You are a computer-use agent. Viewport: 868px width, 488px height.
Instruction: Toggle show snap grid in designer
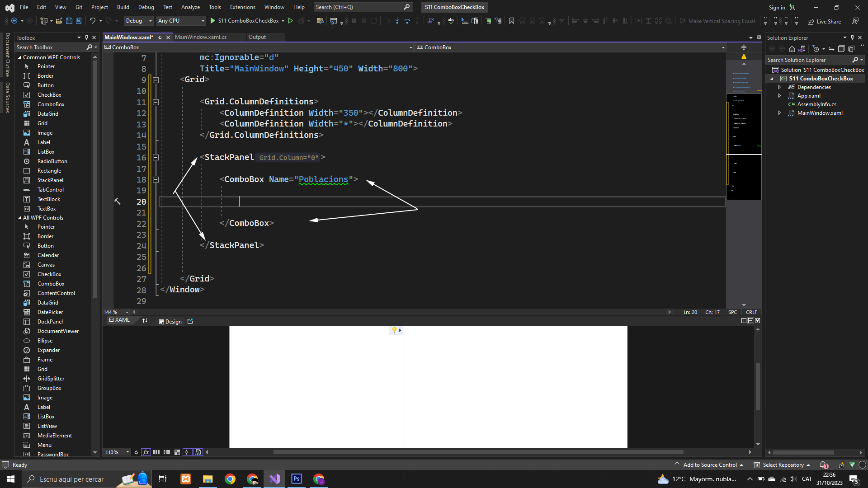(x=156, y=452)
